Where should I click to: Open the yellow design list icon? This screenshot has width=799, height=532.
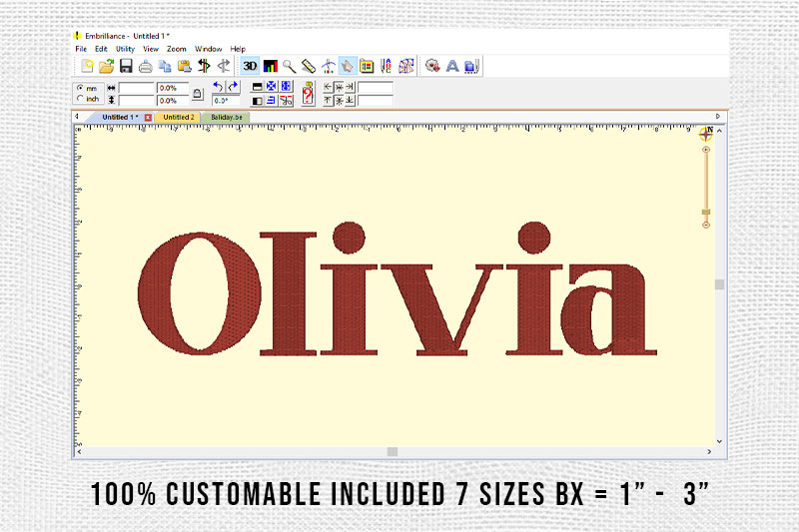pos(367,66)
